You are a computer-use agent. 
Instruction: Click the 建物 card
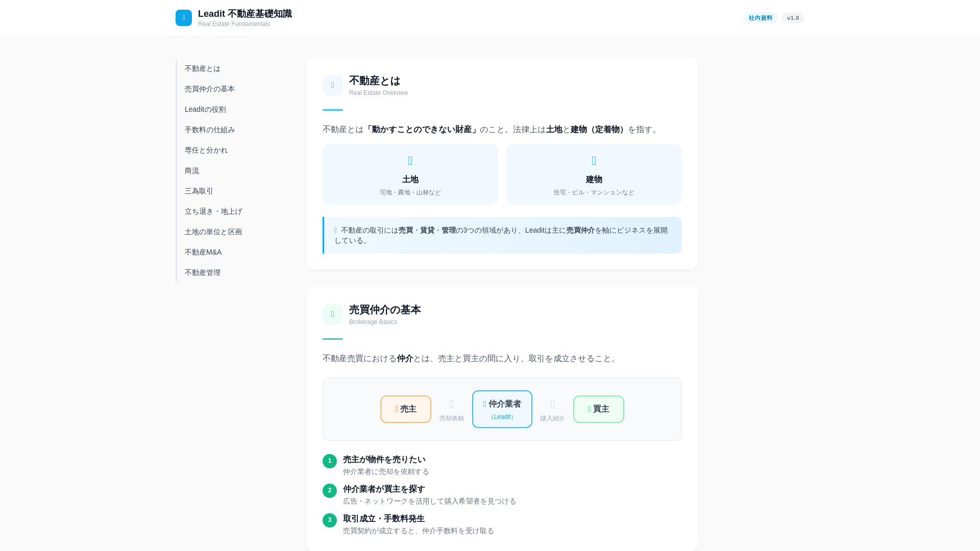594,174
